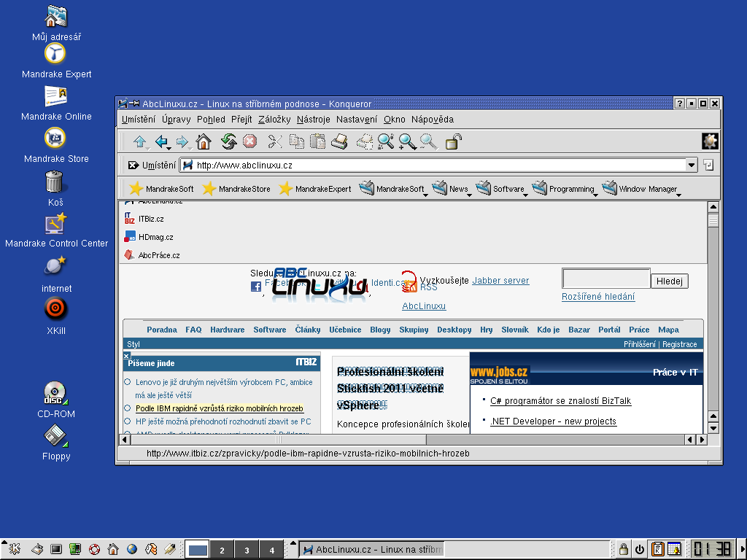Click the panel Home folder icon
This screenshot has width=747, height=560.
click(x=113, y=550)
